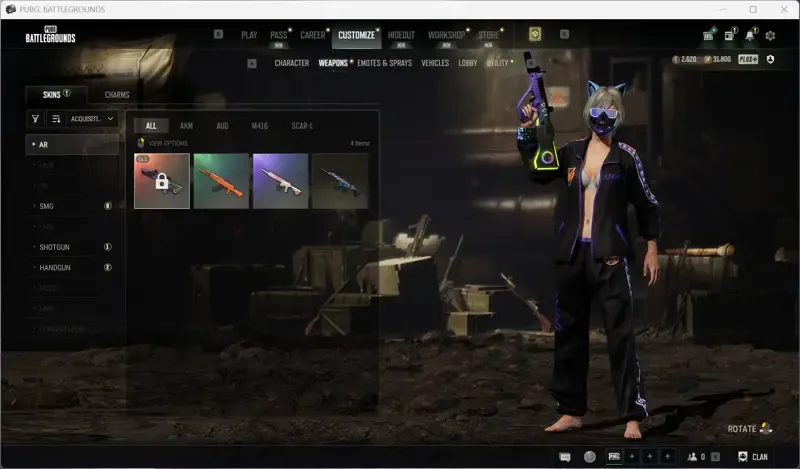This screenshot has width=800, height=469.
Task: Go to the Character sub-tab
Action: pos(292,63)
